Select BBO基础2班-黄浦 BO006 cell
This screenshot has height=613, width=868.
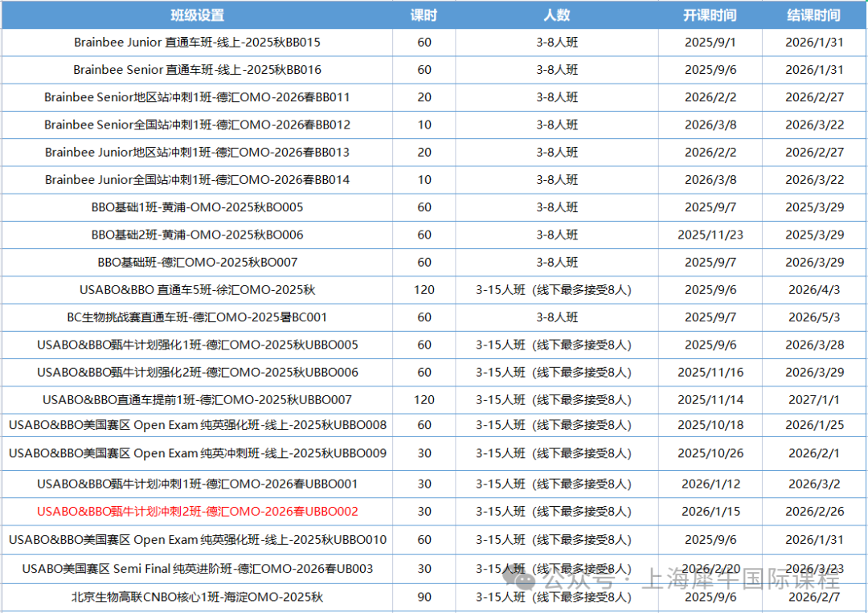197,235
